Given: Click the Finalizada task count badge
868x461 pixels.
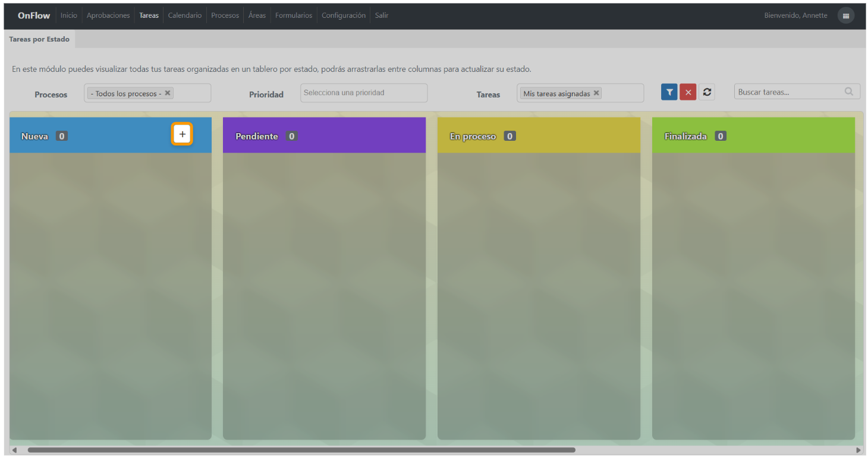Looking at the screenshot, I should click(x=721, y=136).
